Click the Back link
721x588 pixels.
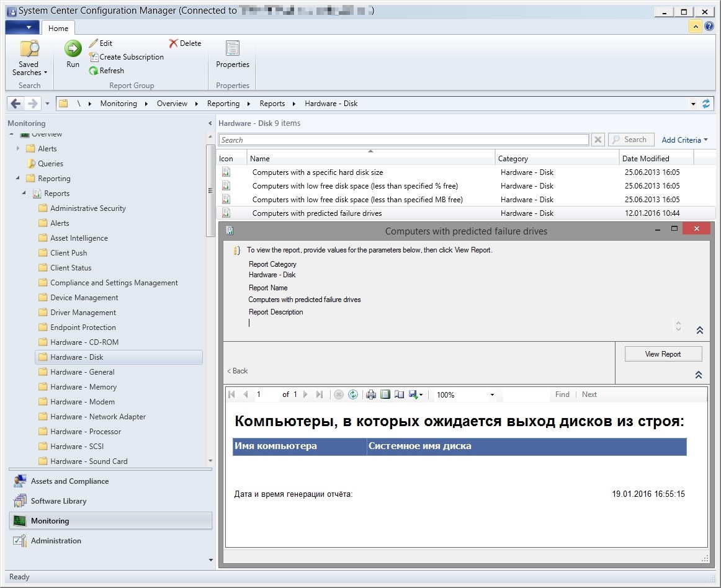coord(238,371)
